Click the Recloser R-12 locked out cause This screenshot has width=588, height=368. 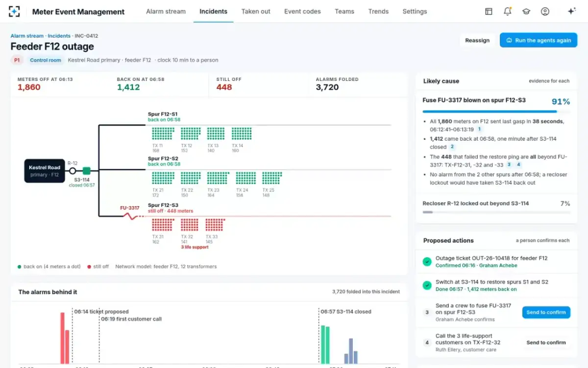[x=476, y=203]
